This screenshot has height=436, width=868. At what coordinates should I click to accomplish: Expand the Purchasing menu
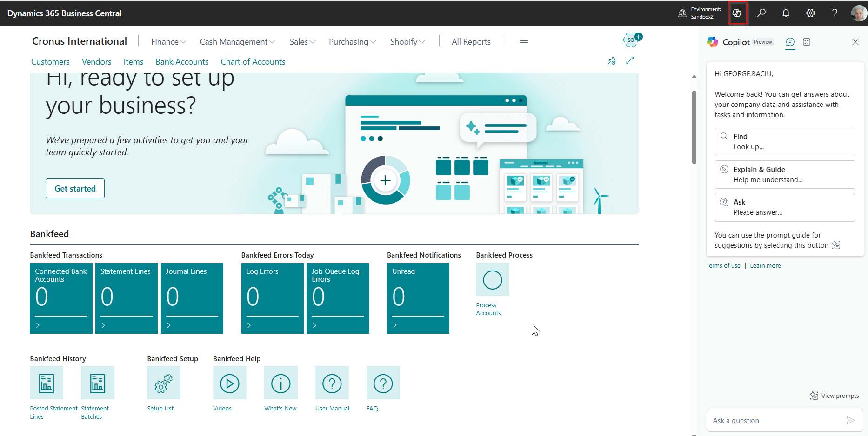[352, 41]
